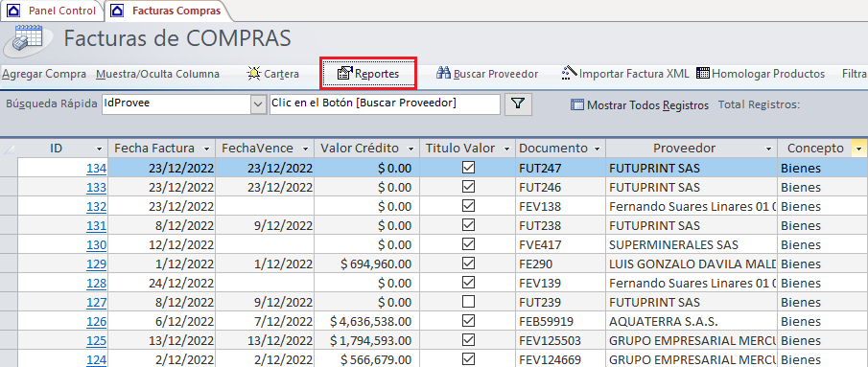Expand the IdProvee quick search dropdown
The width and height of the screenshot is (868, 367).
[x=259, y=103]
